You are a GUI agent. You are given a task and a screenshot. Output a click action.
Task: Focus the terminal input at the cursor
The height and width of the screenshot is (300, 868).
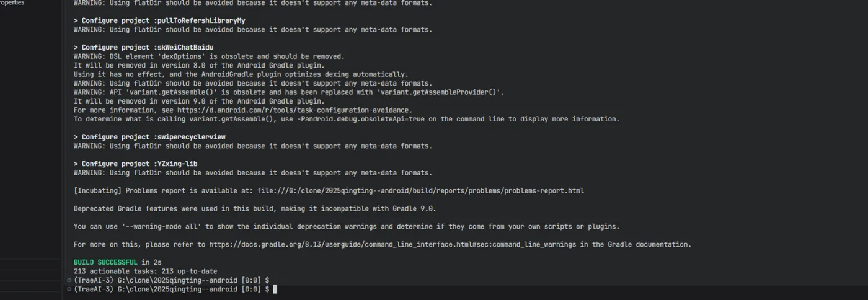click(x=275, y=289)
